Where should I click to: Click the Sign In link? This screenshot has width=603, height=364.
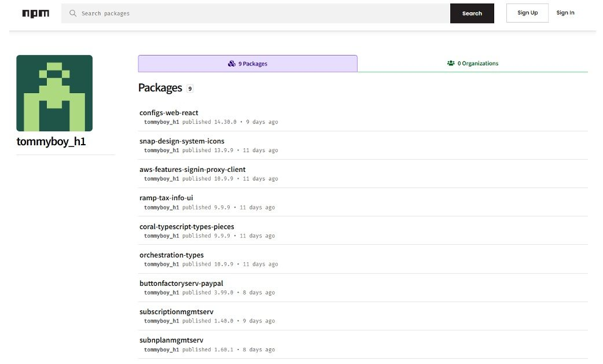(x=565, y=12)
